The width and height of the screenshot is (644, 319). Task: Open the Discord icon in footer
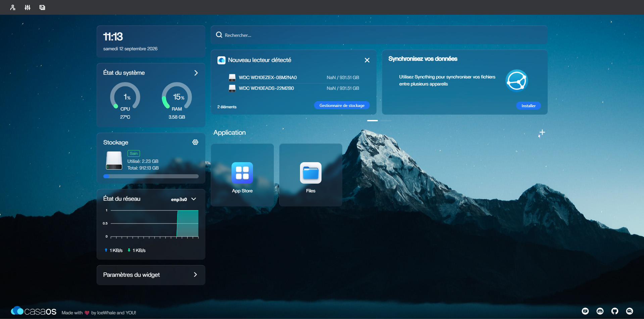[600, 311]
